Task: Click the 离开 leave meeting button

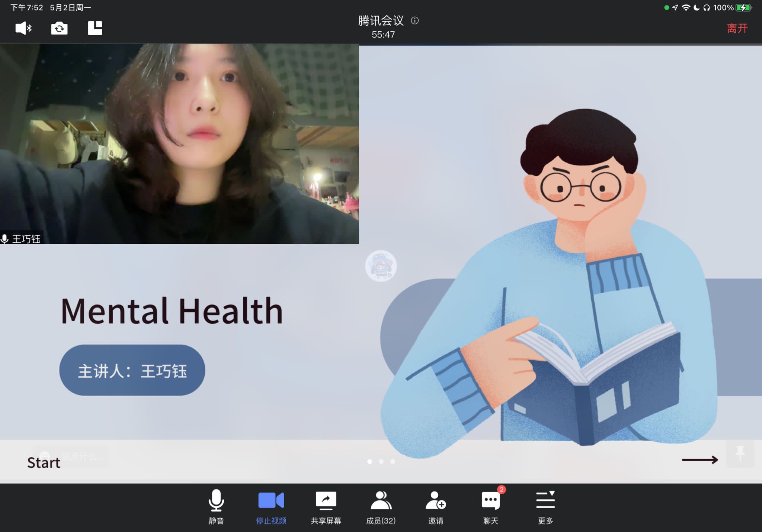Action: click(737, 28)
